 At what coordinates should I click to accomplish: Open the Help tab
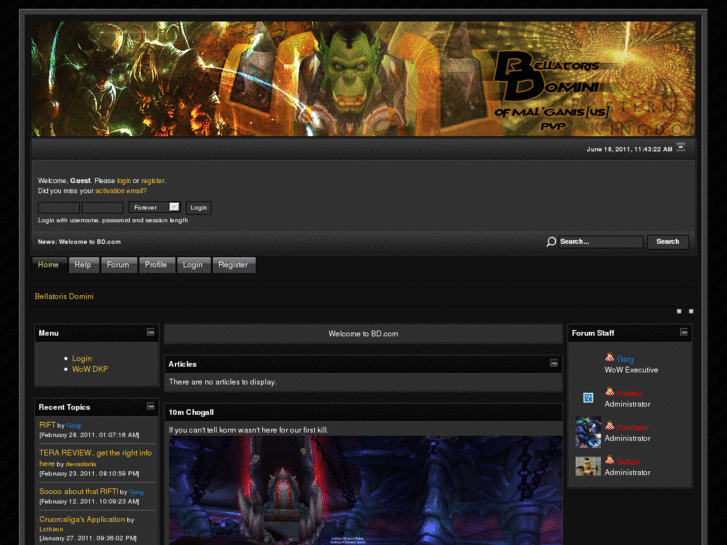pos(83,265)
